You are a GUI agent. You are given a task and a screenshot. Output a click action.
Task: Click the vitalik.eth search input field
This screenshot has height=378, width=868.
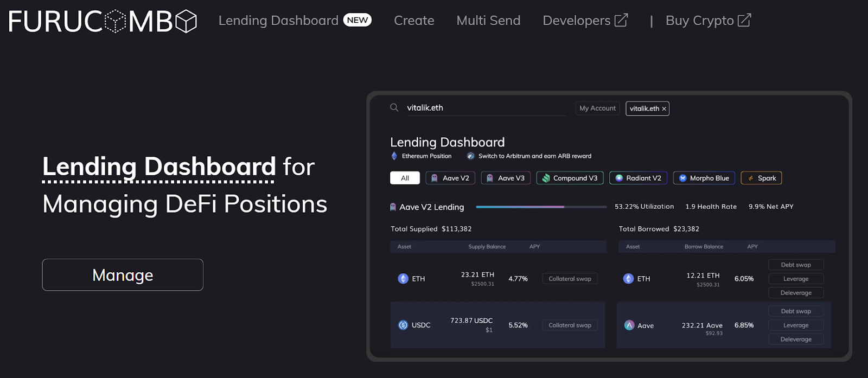[486, 108]
